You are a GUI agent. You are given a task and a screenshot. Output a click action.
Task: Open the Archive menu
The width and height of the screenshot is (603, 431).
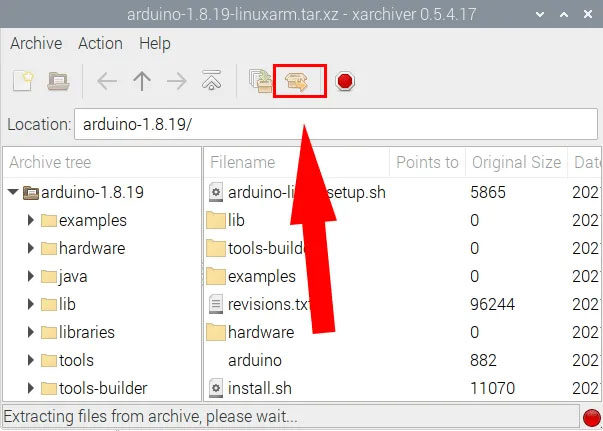[x=36, y=43]
